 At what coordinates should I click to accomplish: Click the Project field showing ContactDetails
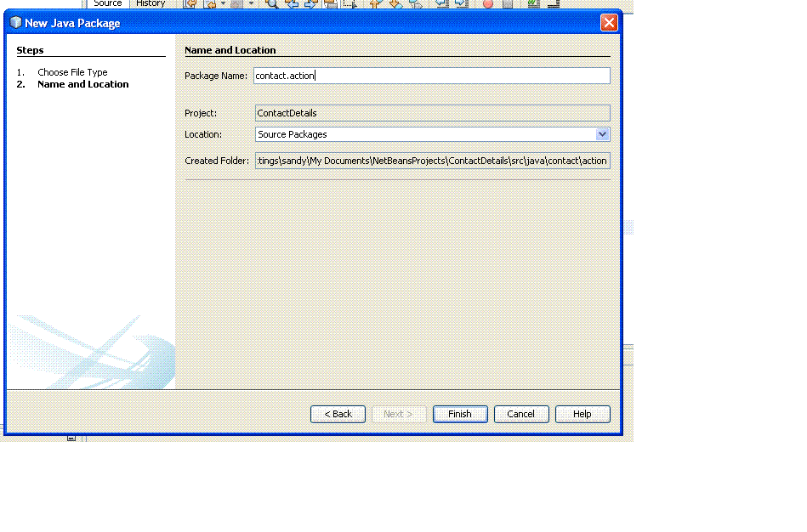[x=432, y=113]
